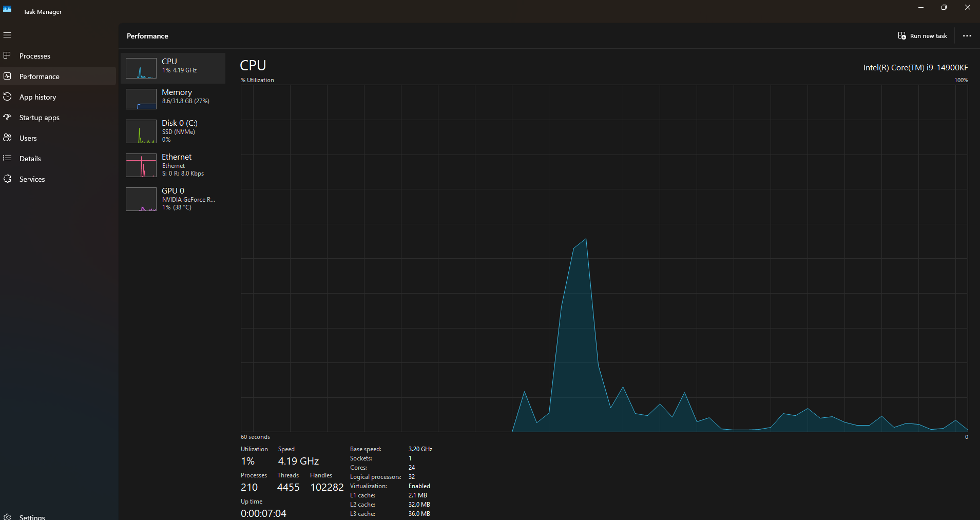Click the 1% (38 °C) GPU text

click(x=177, y=207)
